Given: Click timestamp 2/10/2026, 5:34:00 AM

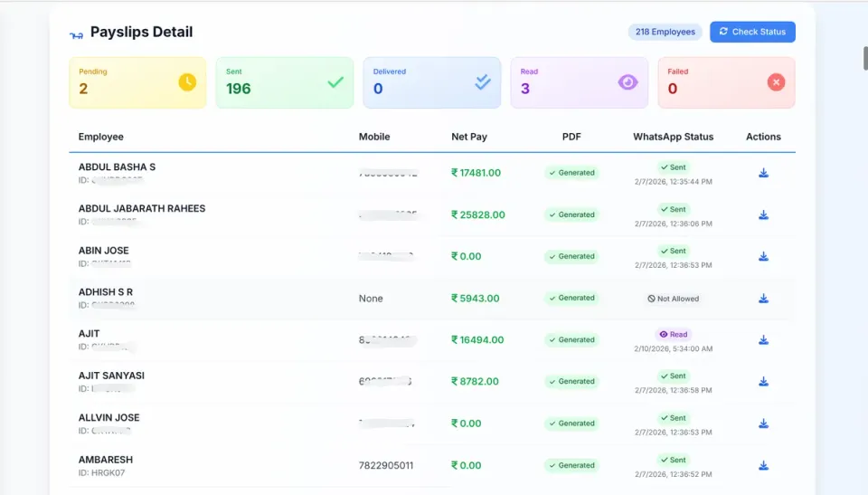Looking at the screenshot, I should click(673, 348).
